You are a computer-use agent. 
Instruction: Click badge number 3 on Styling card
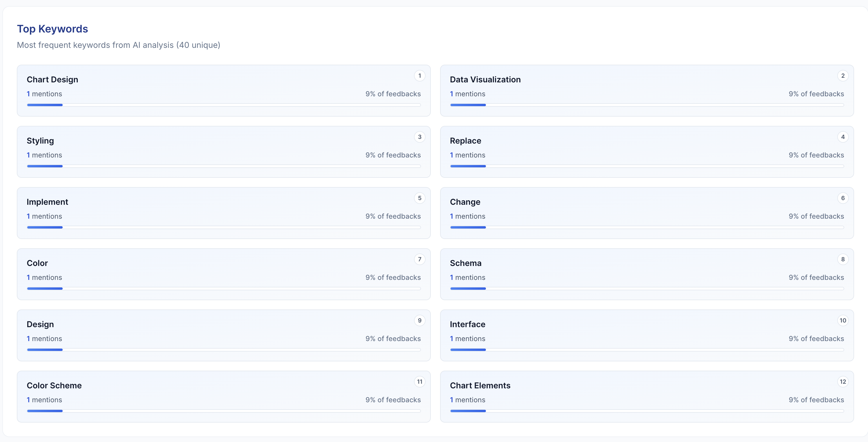coord(419,137)
